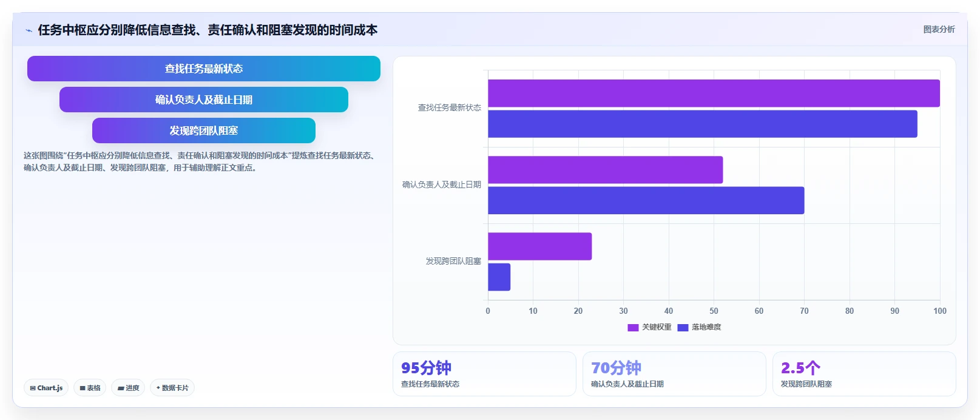
Task: Open the 2.5个 data card
Action: pos(864,374)
